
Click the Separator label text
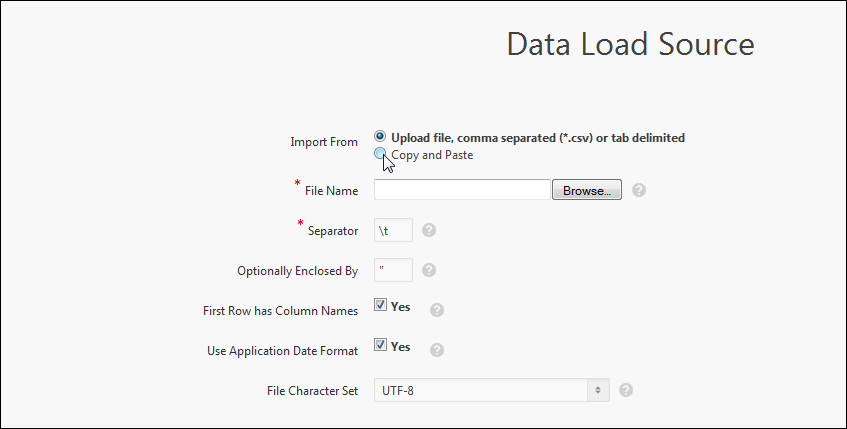[x=333, y=231]
